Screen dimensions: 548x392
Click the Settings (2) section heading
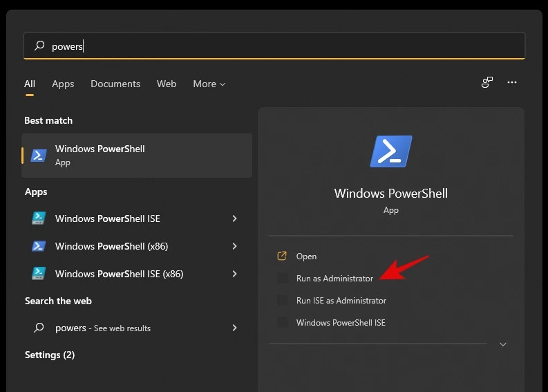(50, 355)
